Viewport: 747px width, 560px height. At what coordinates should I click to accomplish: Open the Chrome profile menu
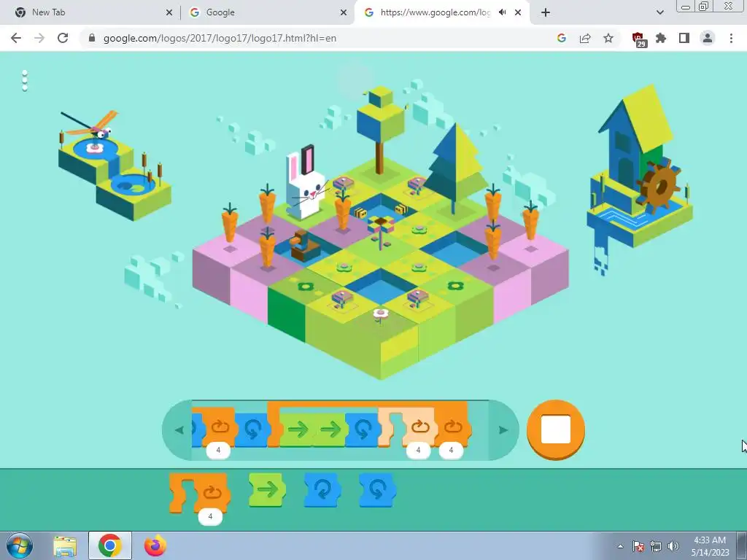(x=708, y=38)
